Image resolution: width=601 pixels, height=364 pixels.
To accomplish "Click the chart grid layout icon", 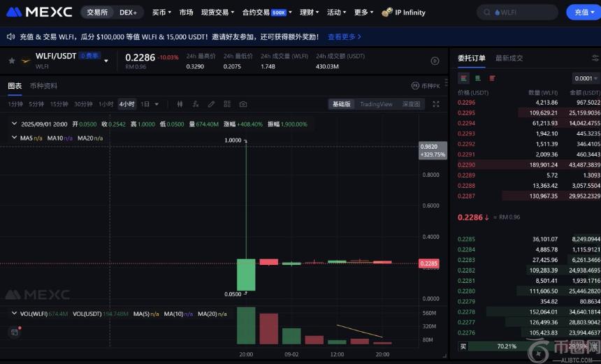I will 227,104.
